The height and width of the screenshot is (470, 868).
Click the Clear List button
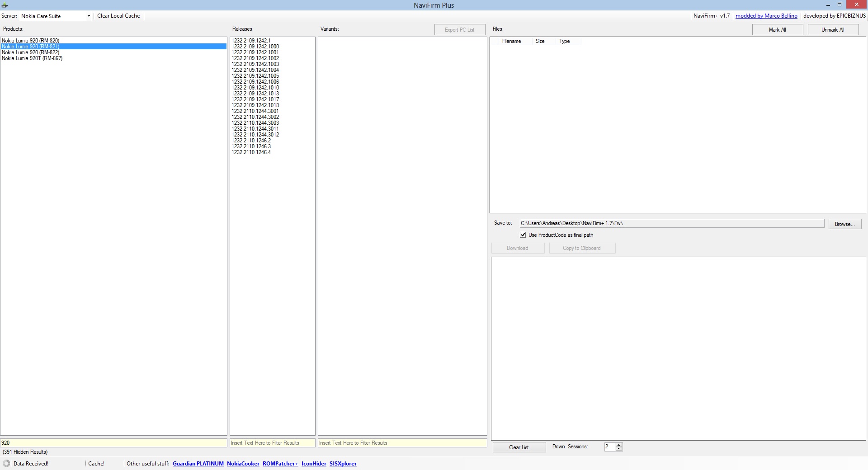(x=519, y=447)
